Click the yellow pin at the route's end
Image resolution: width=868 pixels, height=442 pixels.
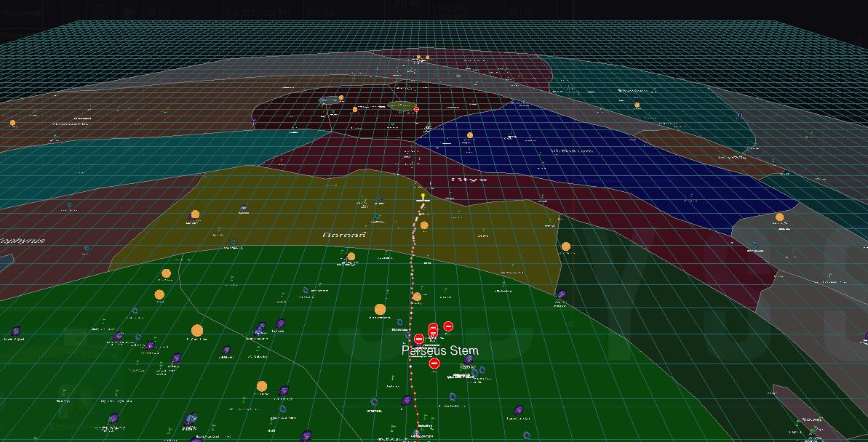click(423, 196)
